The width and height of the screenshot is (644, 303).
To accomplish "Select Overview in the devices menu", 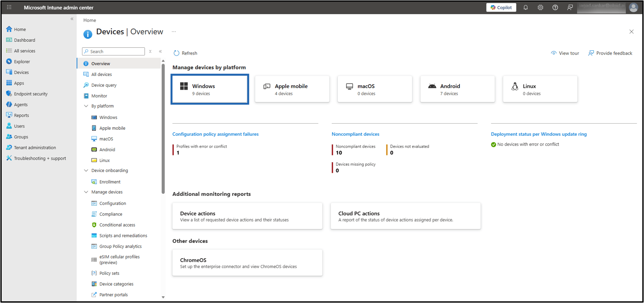I will [x=119, y=64].
